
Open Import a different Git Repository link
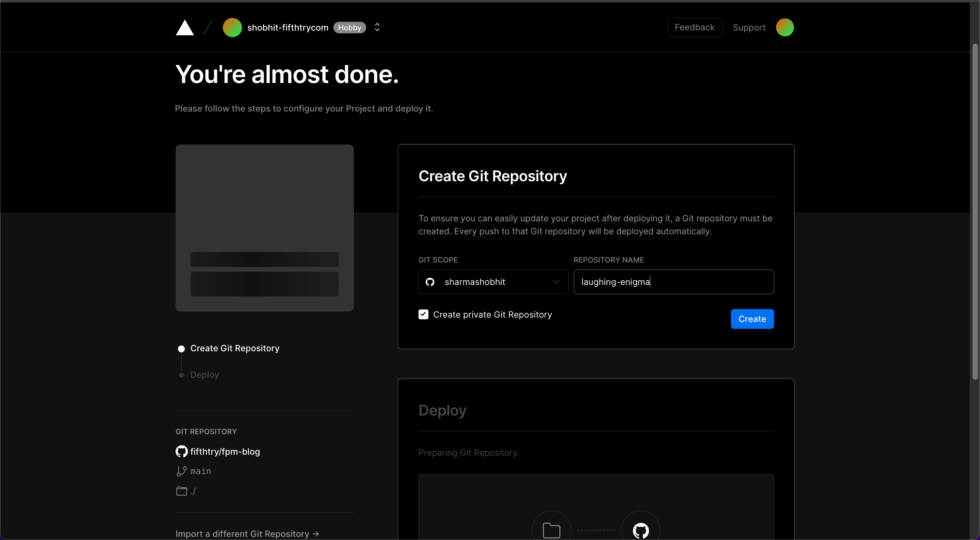pyautogui.click(x=247, y=534)
